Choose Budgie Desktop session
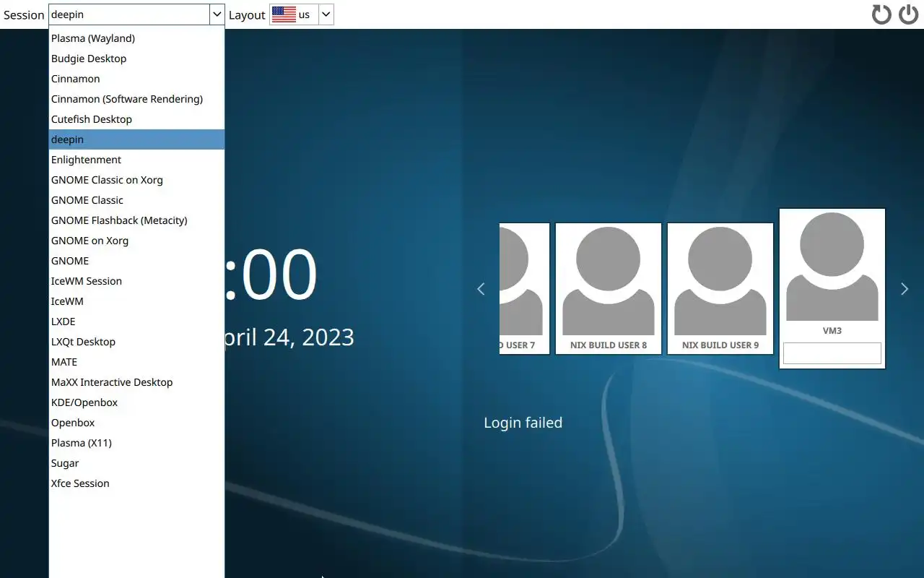Screen dimensions: 924x578 (x=136, y=59)
